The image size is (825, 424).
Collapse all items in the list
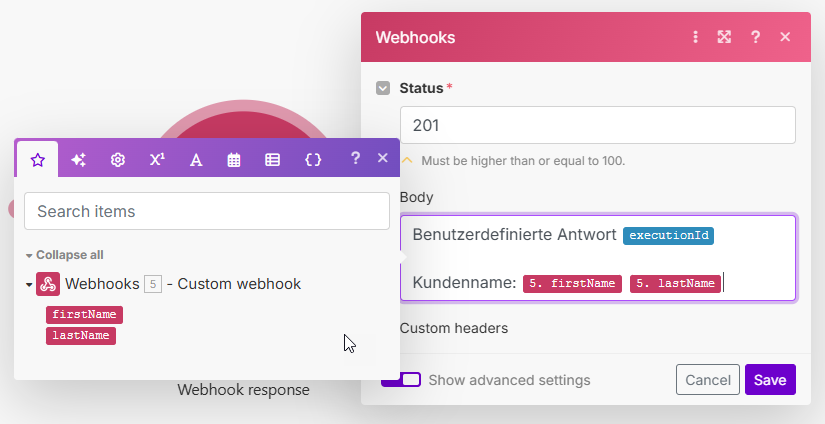pos(64,255)
